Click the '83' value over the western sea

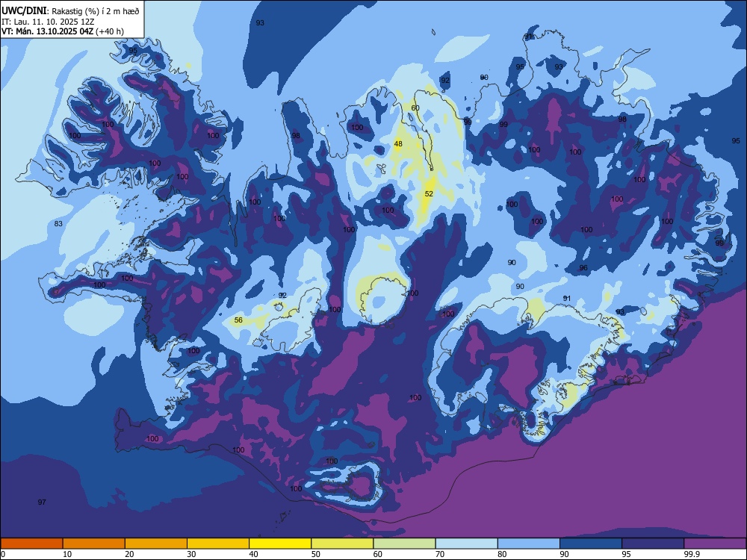click(58, 224)
